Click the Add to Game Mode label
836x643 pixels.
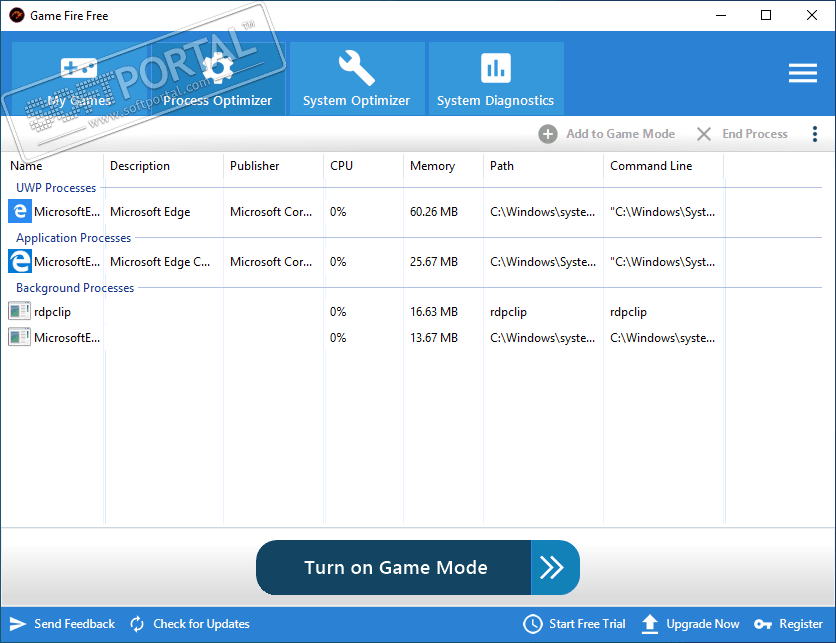621,134
